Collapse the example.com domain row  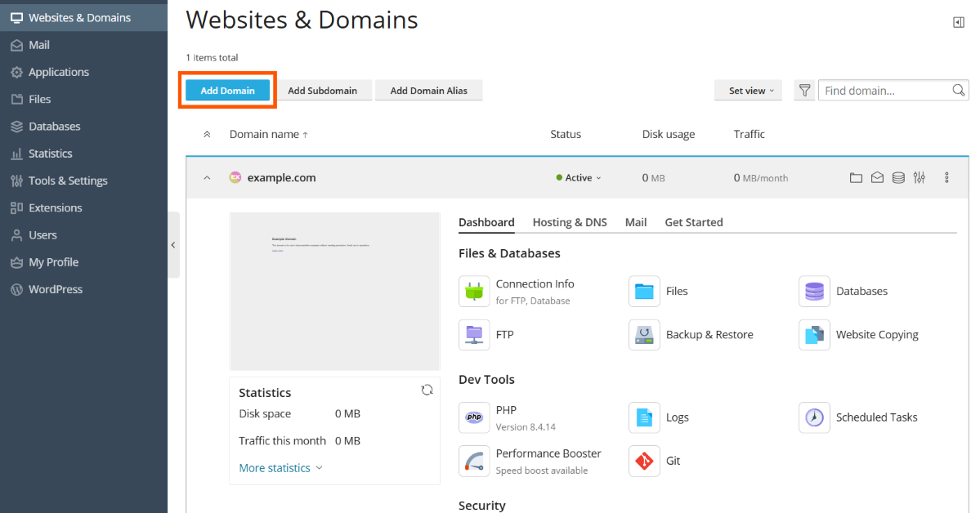point(207,178)
